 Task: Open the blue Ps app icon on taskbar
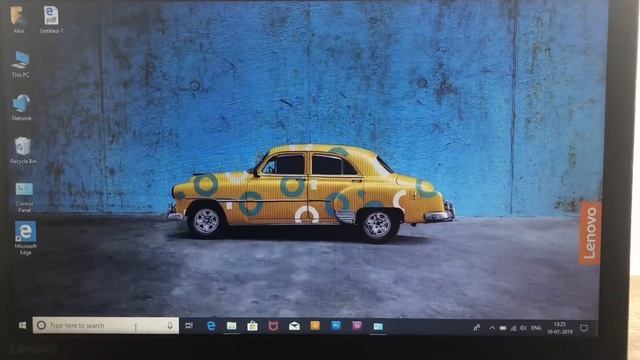click(336, 325)
